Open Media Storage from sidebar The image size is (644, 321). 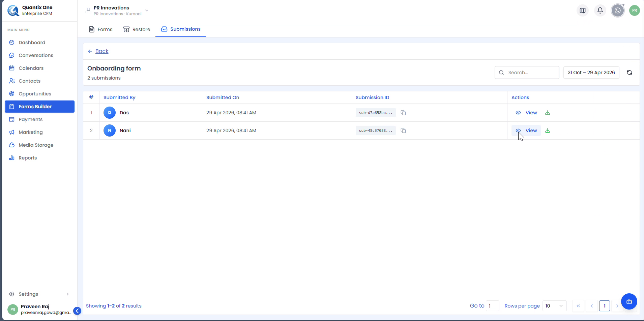click(x=39, y=145)
